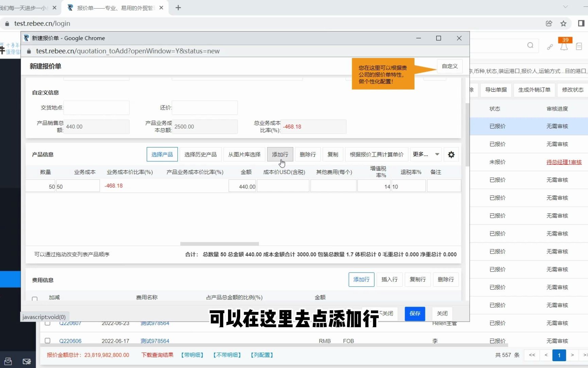This screenshot has width=588, height=368.
Task: Click the 成本价USD(含税) column header
Action: tap(284, 172)
